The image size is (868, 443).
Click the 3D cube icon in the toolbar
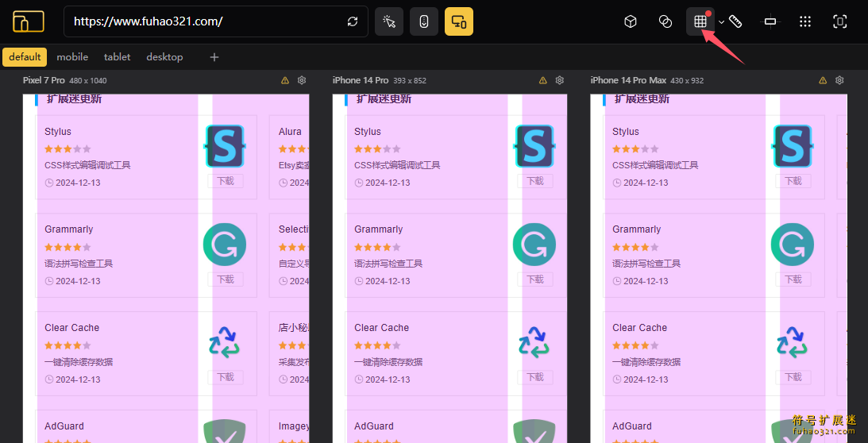631,21
